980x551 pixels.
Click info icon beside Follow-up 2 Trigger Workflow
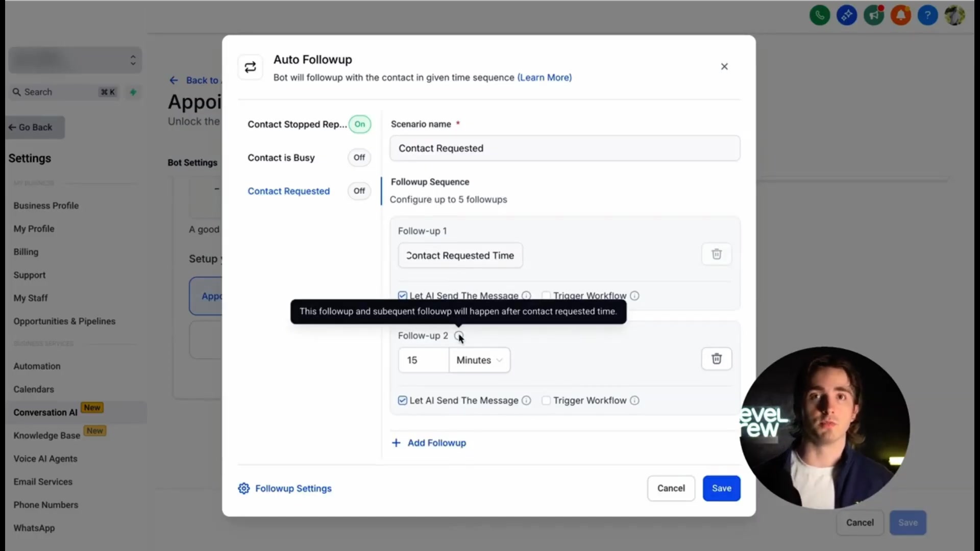click(634, 400)
